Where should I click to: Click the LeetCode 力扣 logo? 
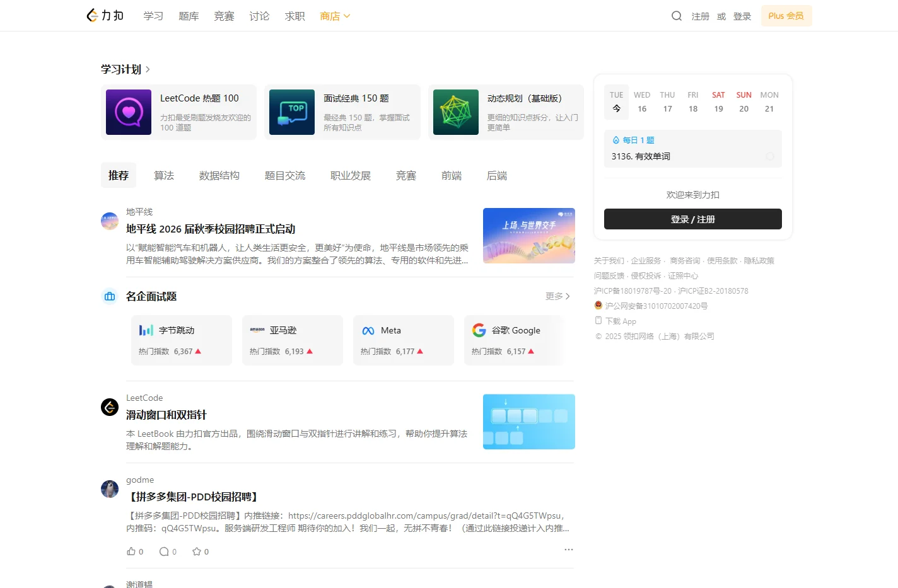pyautogui.click(x=105, y=15)
